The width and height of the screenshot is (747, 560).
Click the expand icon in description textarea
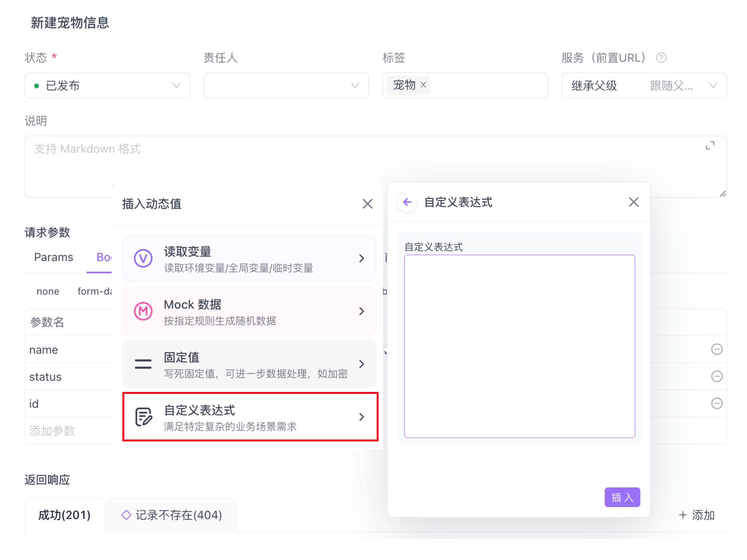pos(710,146)
